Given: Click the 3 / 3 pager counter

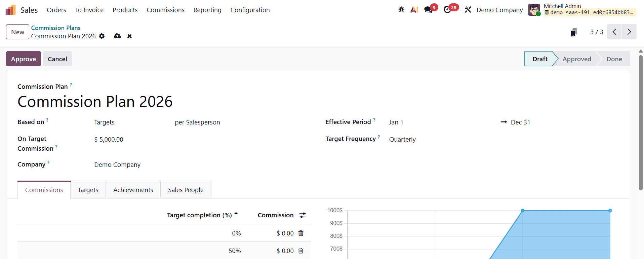Looking at the screenshot, I should 597,32.
